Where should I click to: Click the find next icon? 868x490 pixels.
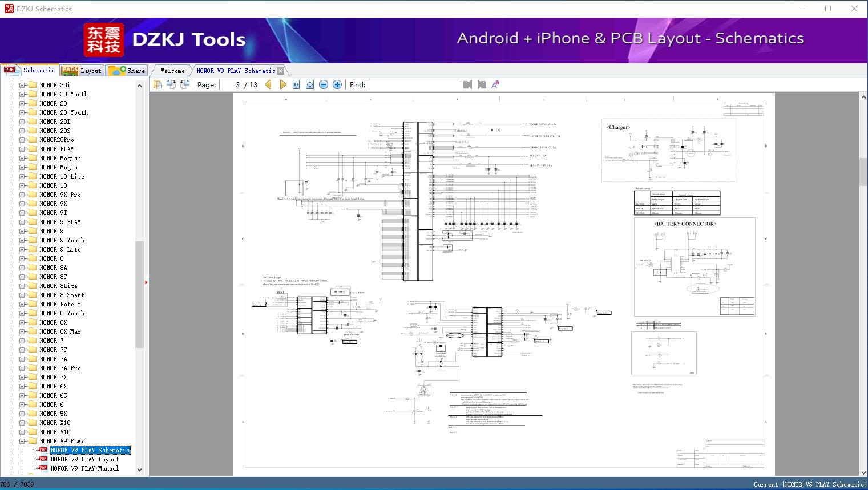coord(482,84)
